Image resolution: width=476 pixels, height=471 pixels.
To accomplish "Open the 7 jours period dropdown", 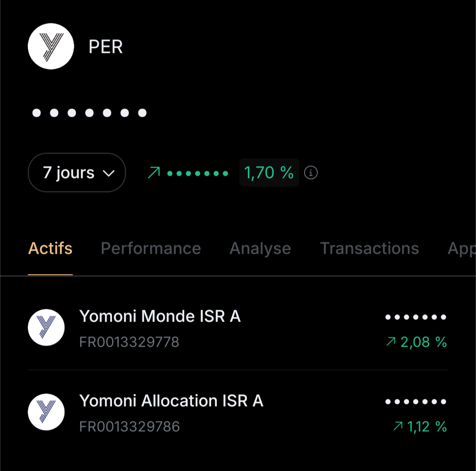I will point(77,173).
